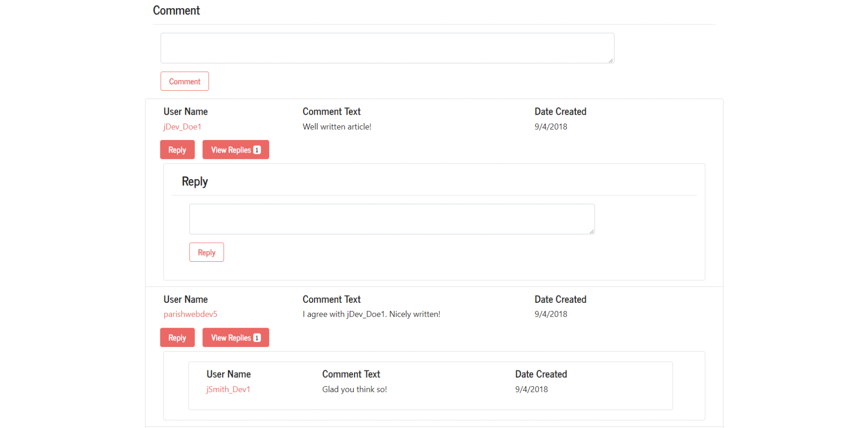Click the "Glad you think so!" reply text
This screenshot has height=428, width=868.
[x=354, y=389]
